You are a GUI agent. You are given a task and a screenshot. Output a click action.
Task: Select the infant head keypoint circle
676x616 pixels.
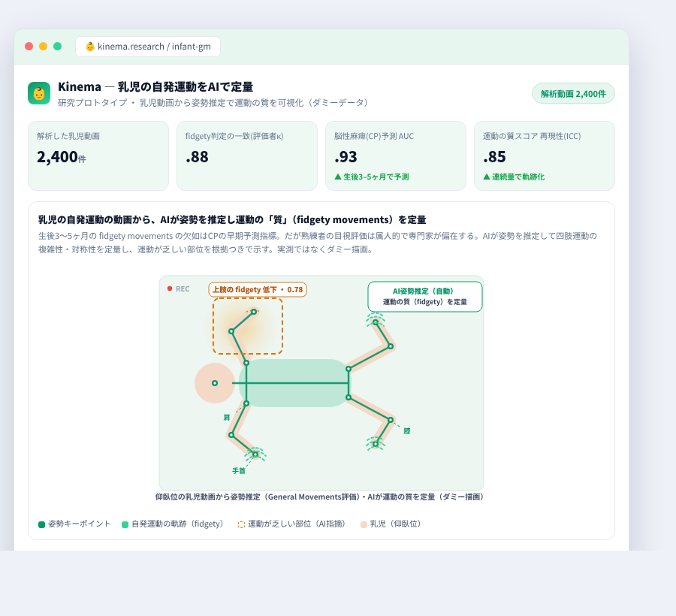point(215,383)
